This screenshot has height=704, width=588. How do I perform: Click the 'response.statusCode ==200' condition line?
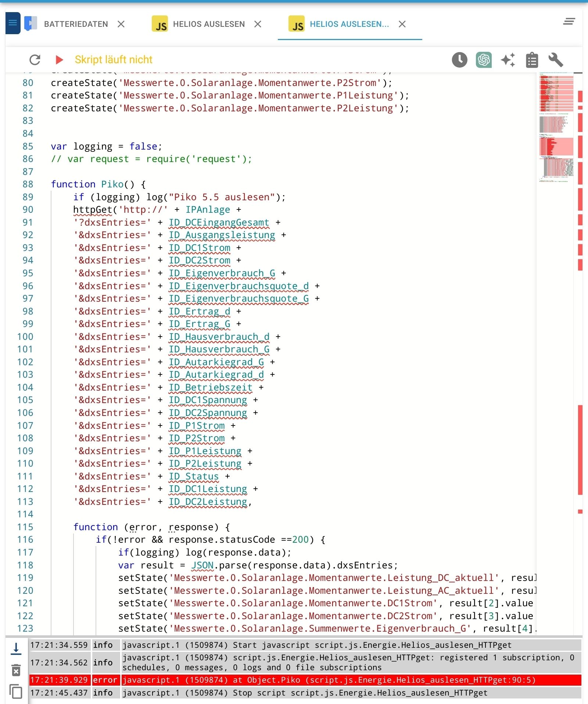(x=211, y=540)
